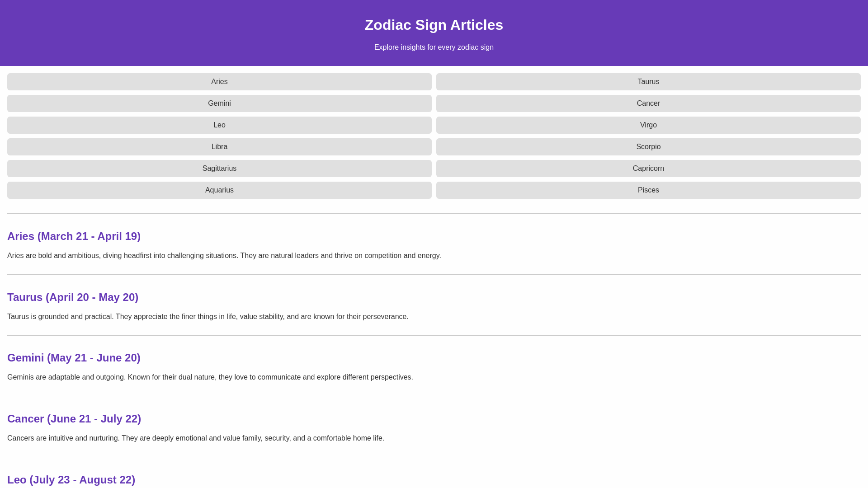Jump to the Taurus section button
This screenshot has height=488, width=868.
click(648, 82)
